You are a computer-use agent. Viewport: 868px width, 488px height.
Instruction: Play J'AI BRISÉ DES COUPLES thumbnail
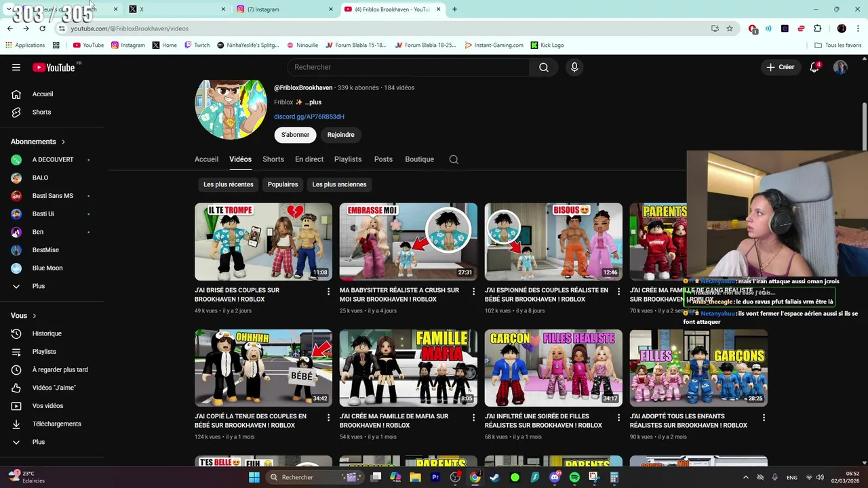(263, 242)
